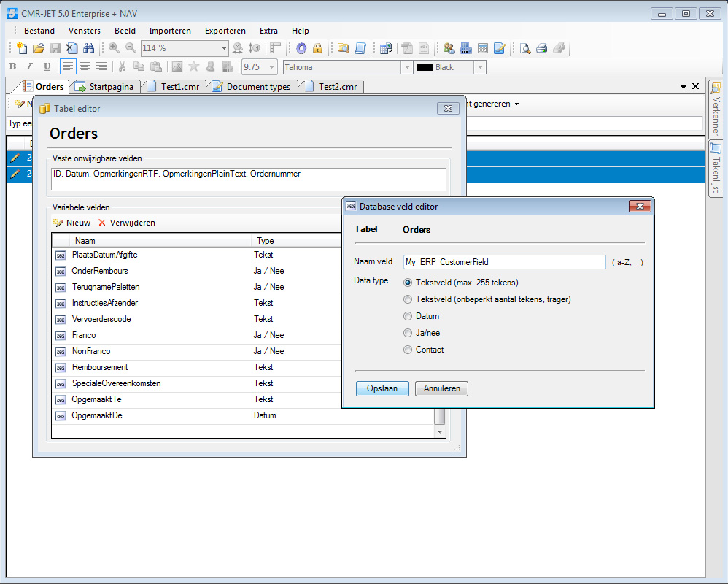Viewport: 728px width, 584px height.
Task: Open the Tahoma font dropdown
Action: [x=407, y=67]
